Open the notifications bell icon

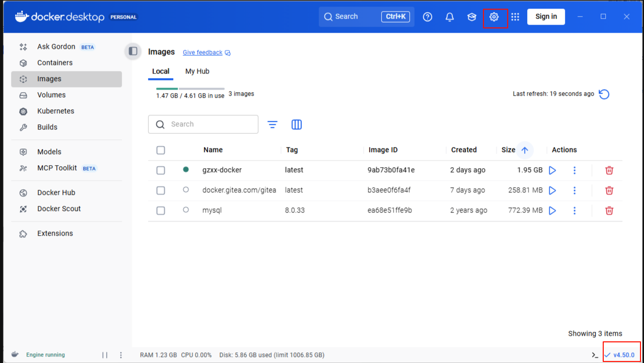(450, 17)
